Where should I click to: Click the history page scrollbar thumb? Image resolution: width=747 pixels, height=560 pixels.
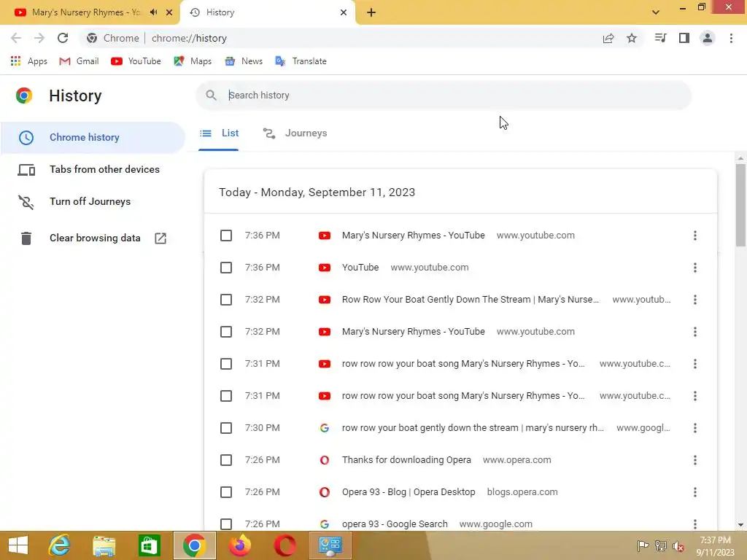(x=740, y=205)
